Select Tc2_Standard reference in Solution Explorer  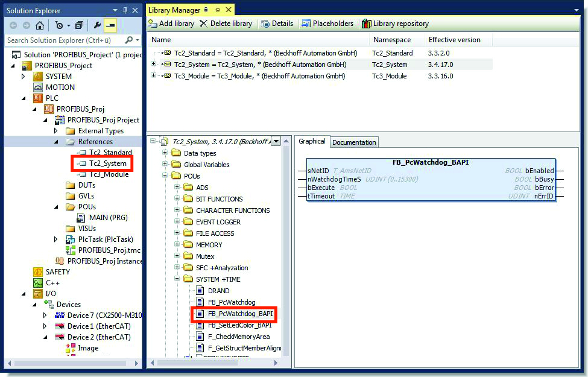(110, 152)
